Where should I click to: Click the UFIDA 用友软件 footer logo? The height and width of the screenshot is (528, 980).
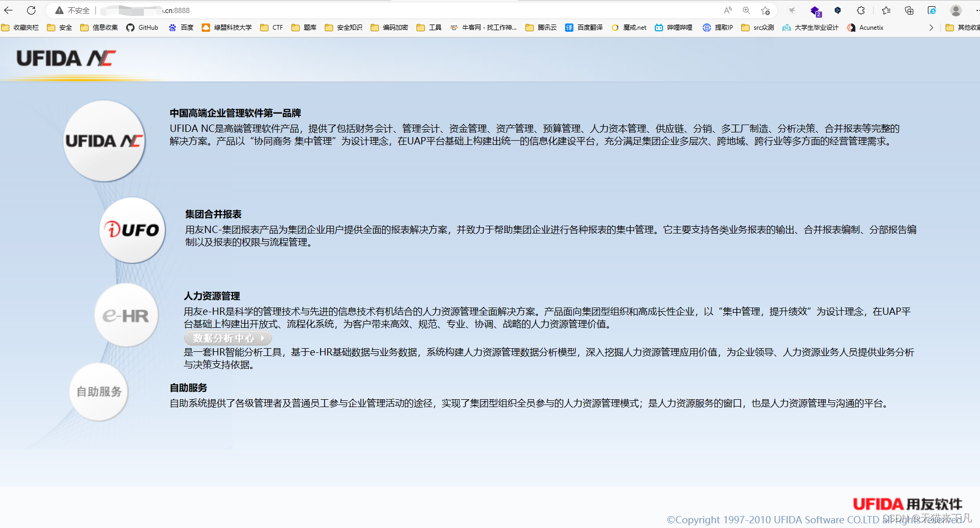(x=908, y=504)
